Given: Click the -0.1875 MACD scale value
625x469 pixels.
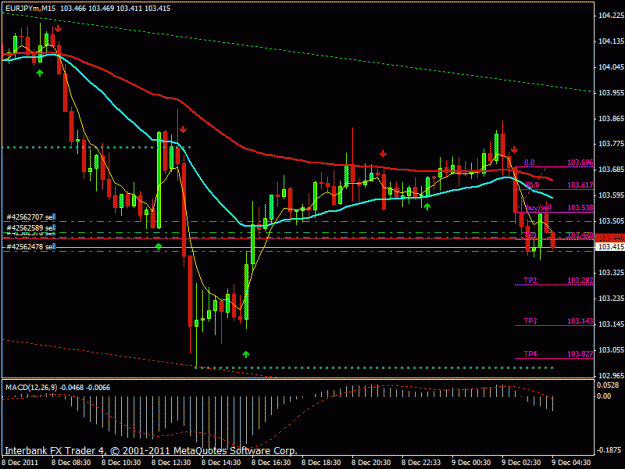Looking at the screenshot, I should (x=609, y=450).
